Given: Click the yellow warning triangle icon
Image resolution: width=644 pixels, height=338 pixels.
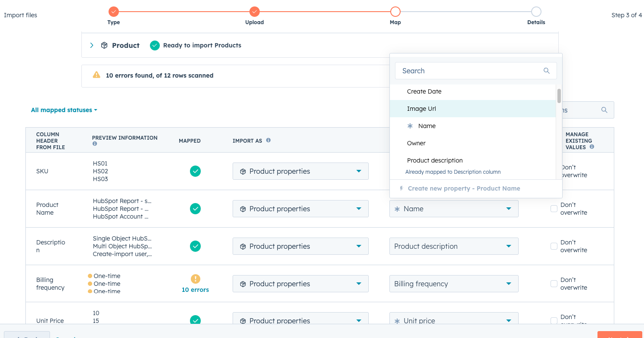Looking at the screenshot, I should coord(96,75).
